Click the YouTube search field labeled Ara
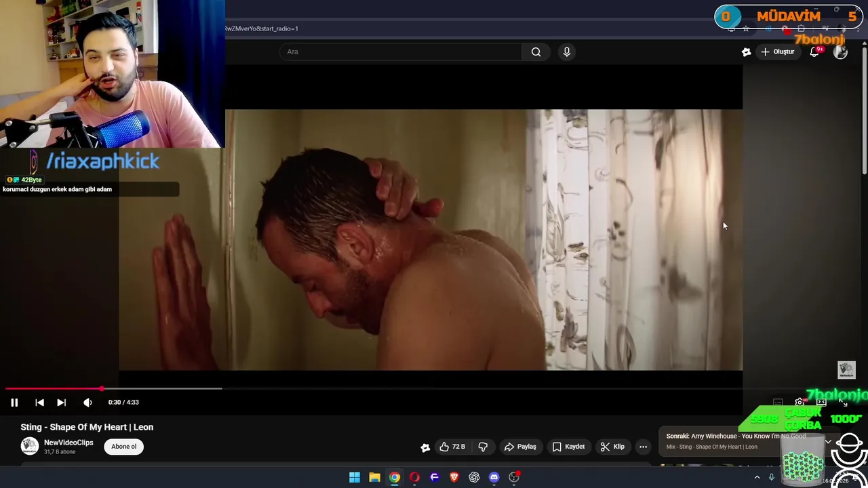The height and width of the screenshot is (488, 868). tap(400, 52)
